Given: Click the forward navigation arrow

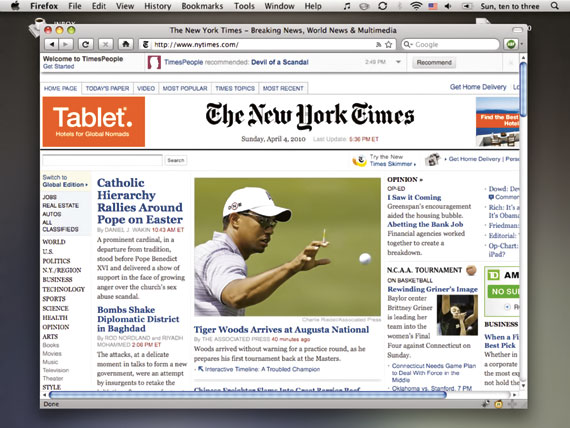Looking at the screenshot, I should 66,44.
